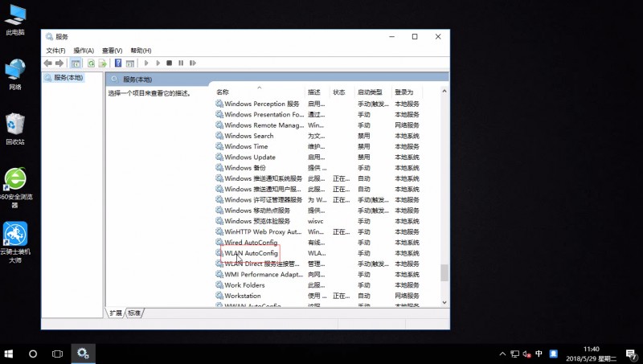The image size is (643, 364).
Task: Select the Windows Remote Manag... service
Action: (318, 125)
